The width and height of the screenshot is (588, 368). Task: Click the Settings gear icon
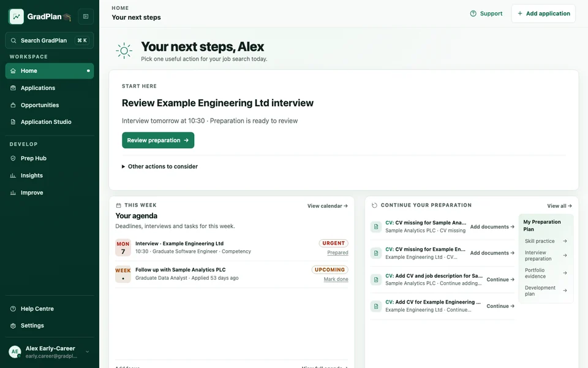13,326
